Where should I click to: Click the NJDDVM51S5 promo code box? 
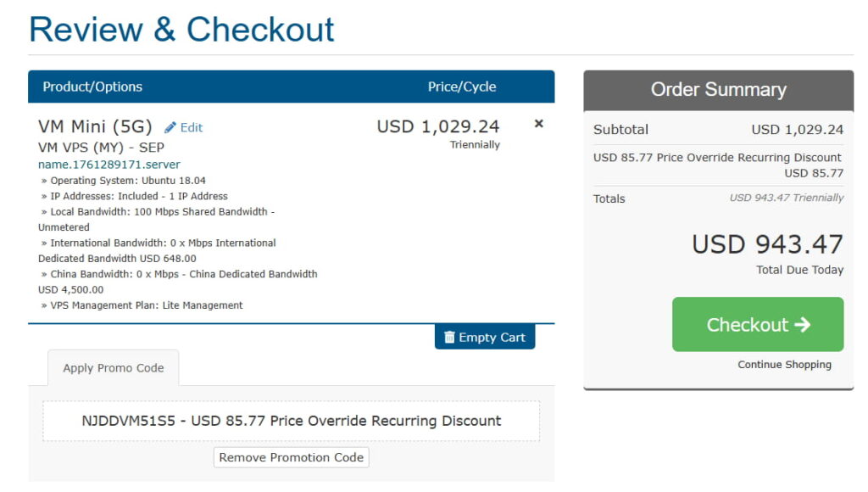[x=291, y=421]
